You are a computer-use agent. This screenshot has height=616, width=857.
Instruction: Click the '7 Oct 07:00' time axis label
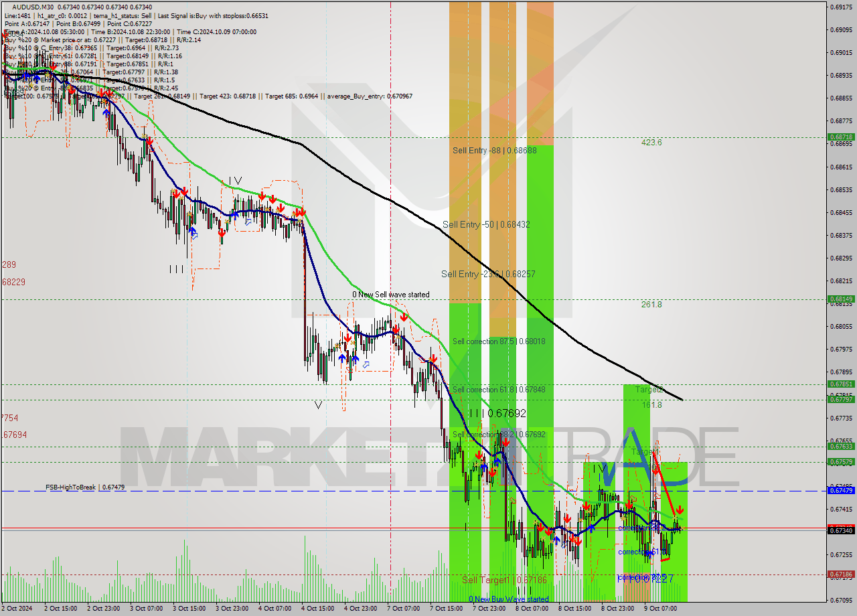(404, 609)
